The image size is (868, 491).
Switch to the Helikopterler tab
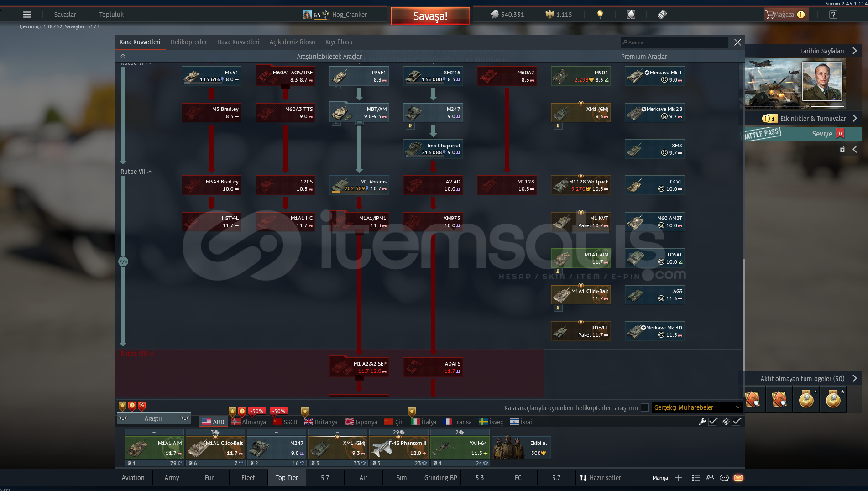click(x=188, y=42)
